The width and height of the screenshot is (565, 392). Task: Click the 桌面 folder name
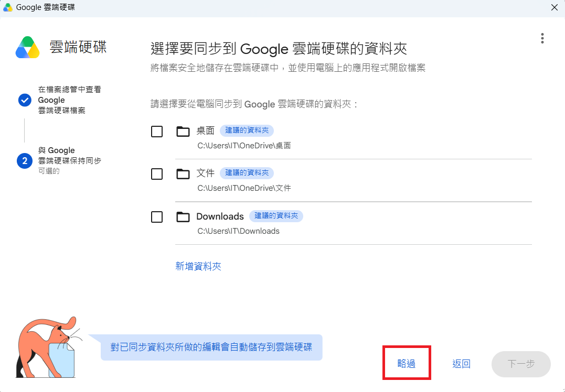206,130
